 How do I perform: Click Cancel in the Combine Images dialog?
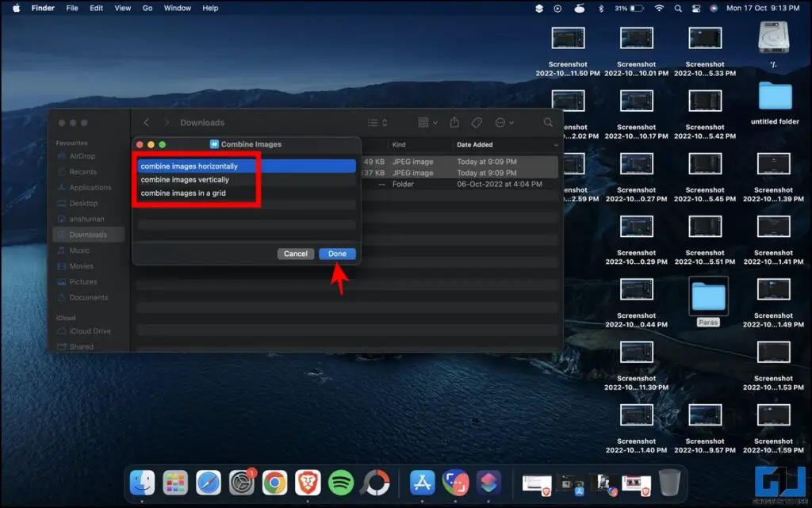tap(295, 253)
